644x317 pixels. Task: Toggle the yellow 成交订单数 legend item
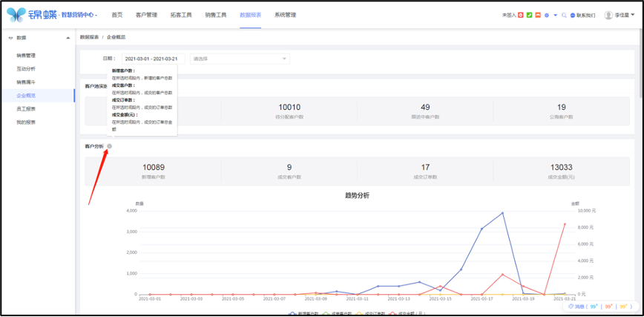pos(371,314)
